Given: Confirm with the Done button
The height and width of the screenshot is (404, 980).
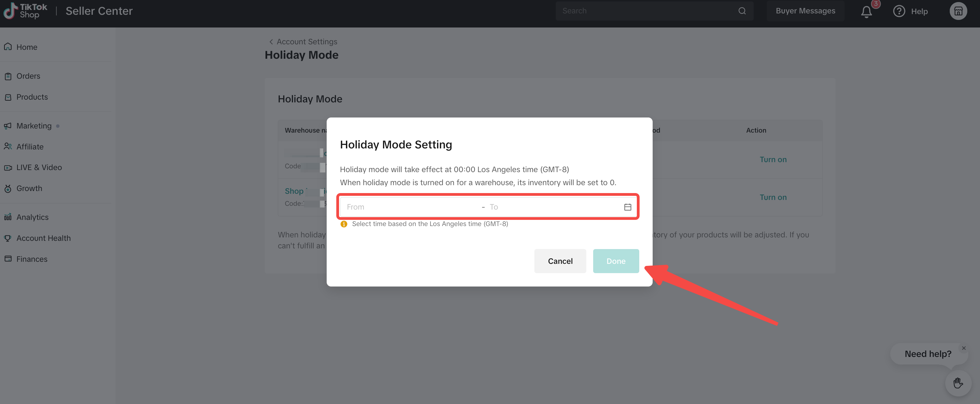Looking at the screenshot, I should (616, 261).
